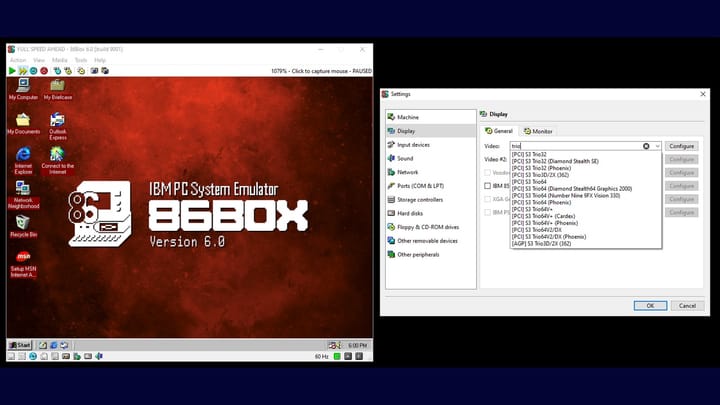Open My Computer icon on emulated desktop
The image size is (720, 405).
[x=23, y=89]
